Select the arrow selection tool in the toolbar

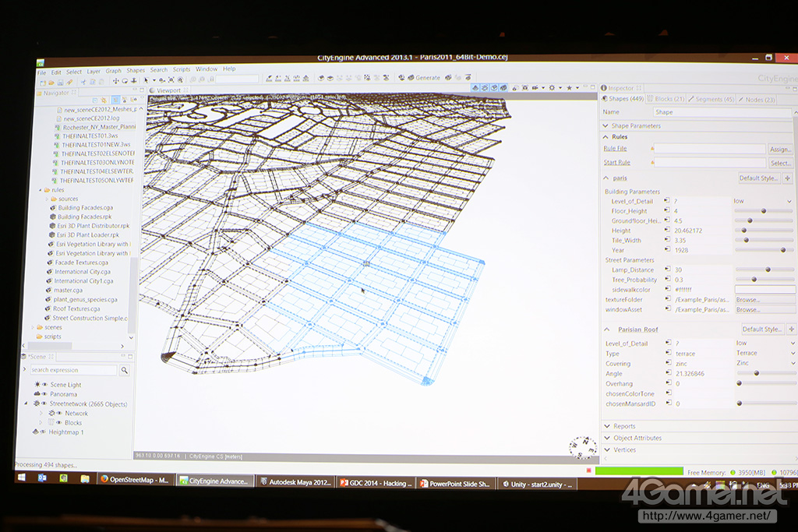point(146,80)
